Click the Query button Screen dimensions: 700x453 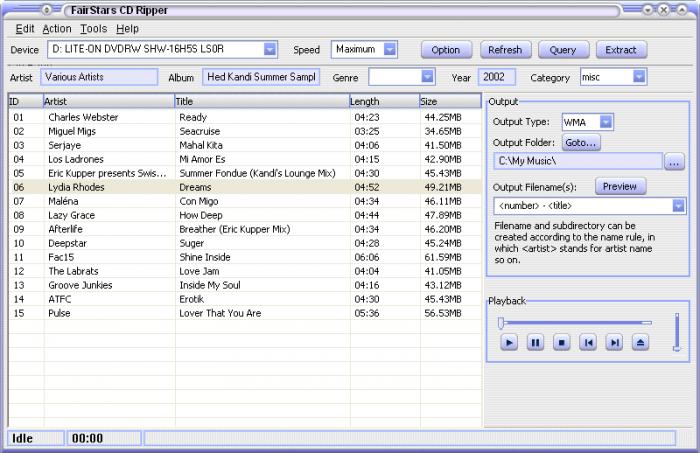563,50
